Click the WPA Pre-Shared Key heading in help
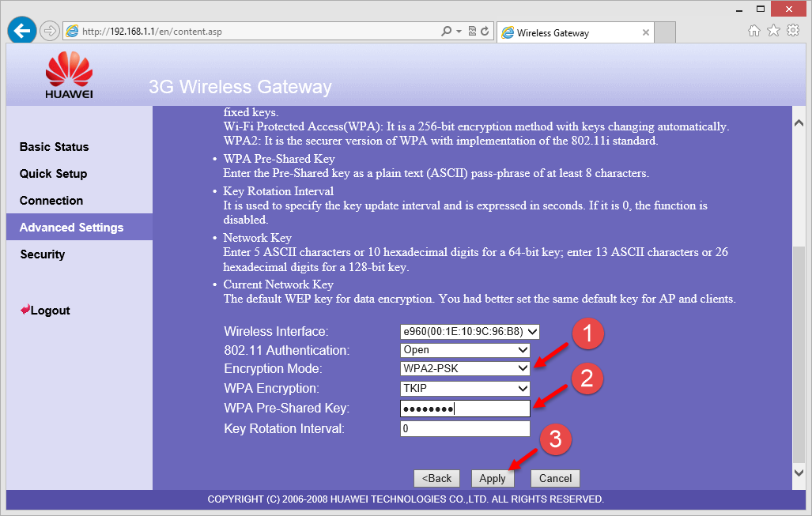This screenshot has height=516, width=812. (x=278, y=159)
